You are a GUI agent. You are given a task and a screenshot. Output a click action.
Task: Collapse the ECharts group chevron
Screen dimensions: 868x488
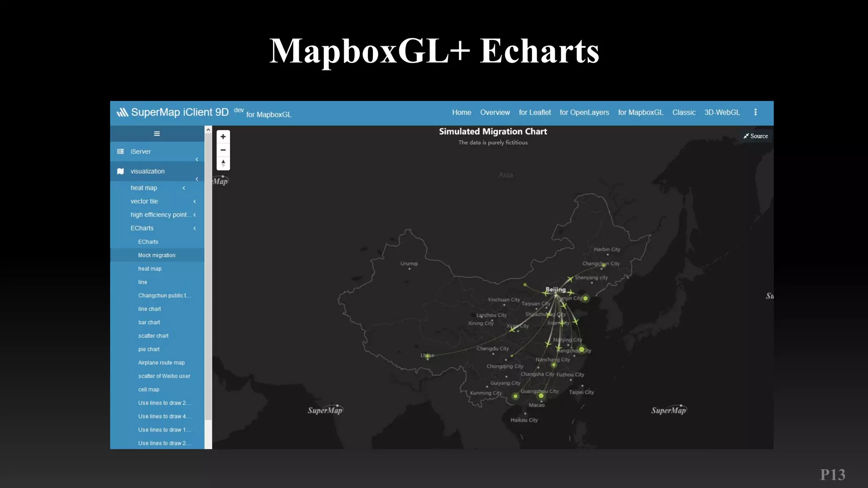195,228
